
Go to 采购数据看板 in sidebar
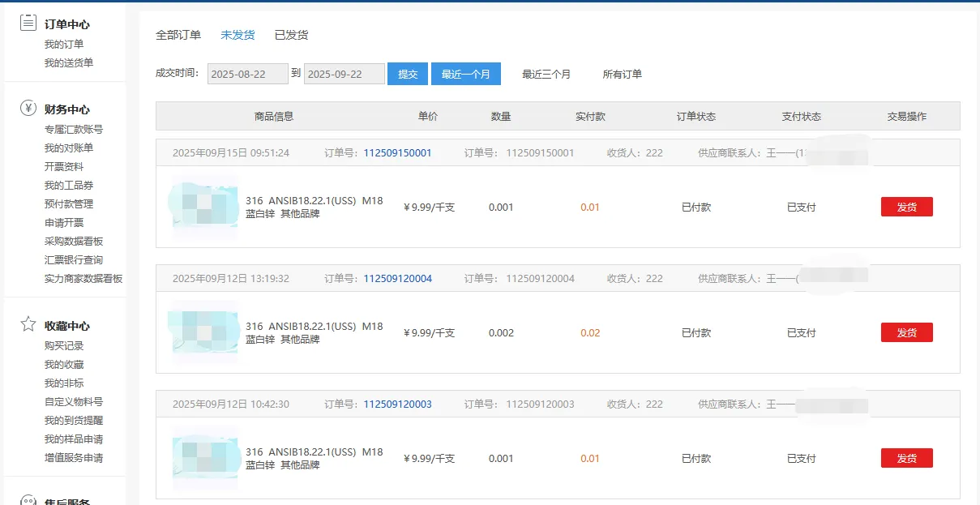pyautogui.click(x=74, y=241)
